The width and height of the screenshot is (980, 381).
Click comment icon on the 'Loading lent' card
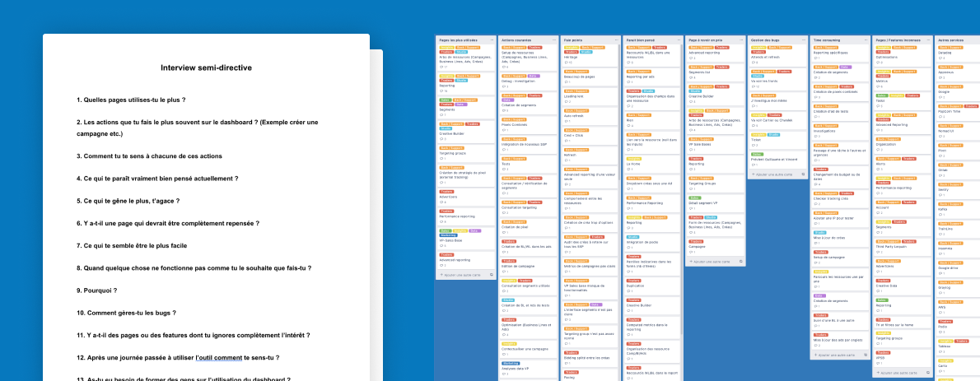(567, 102)
